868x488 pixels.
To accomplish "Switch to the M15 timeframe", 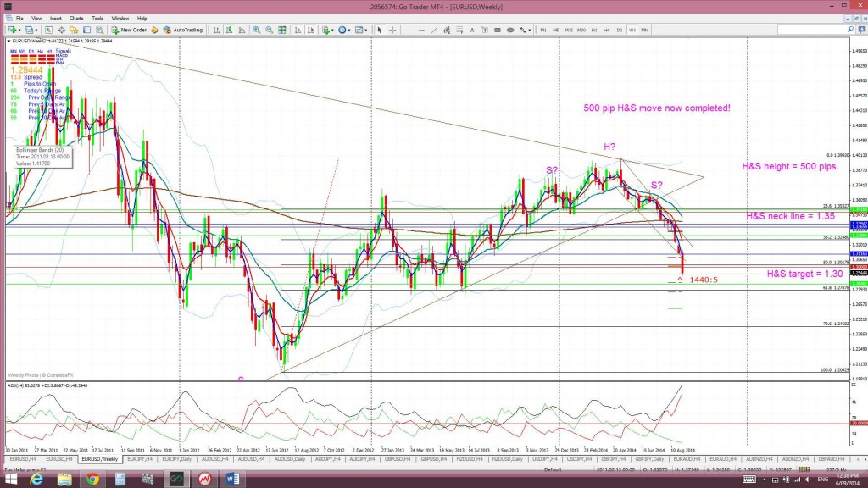I will click(569, 30).
